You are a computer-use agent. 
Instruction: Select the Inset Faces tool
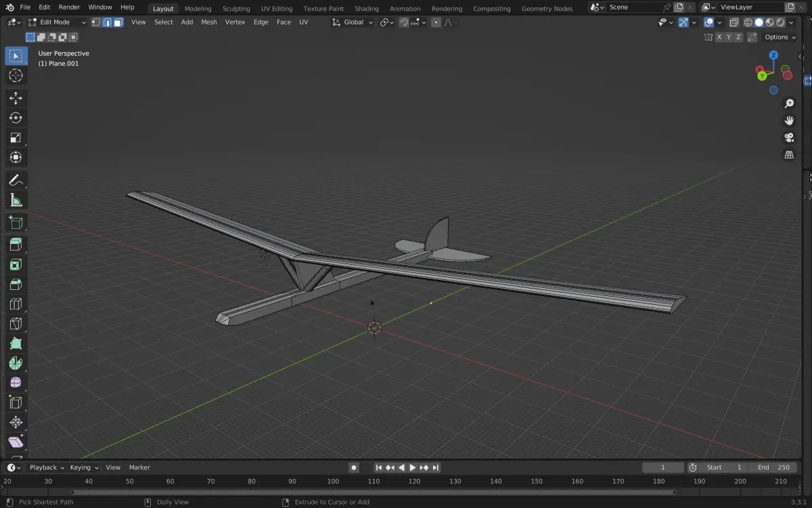(x=16, y=264)
